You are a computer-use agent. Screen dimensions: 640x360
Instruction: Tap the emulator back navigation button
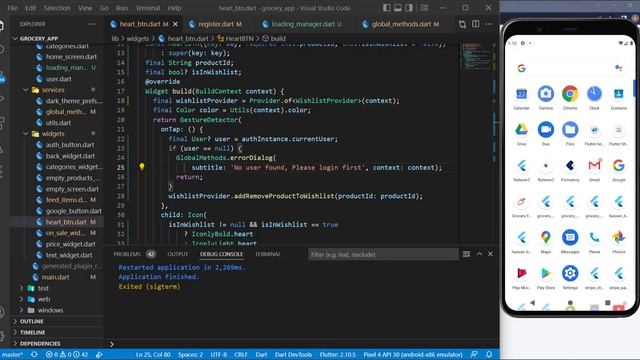coord(532,303)
